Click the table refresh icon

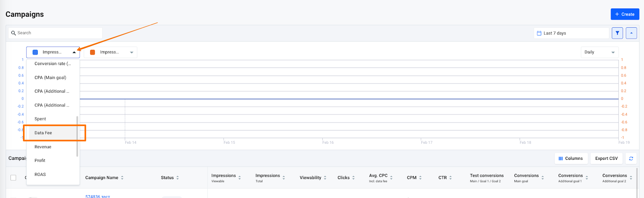[x=631, y=159]
